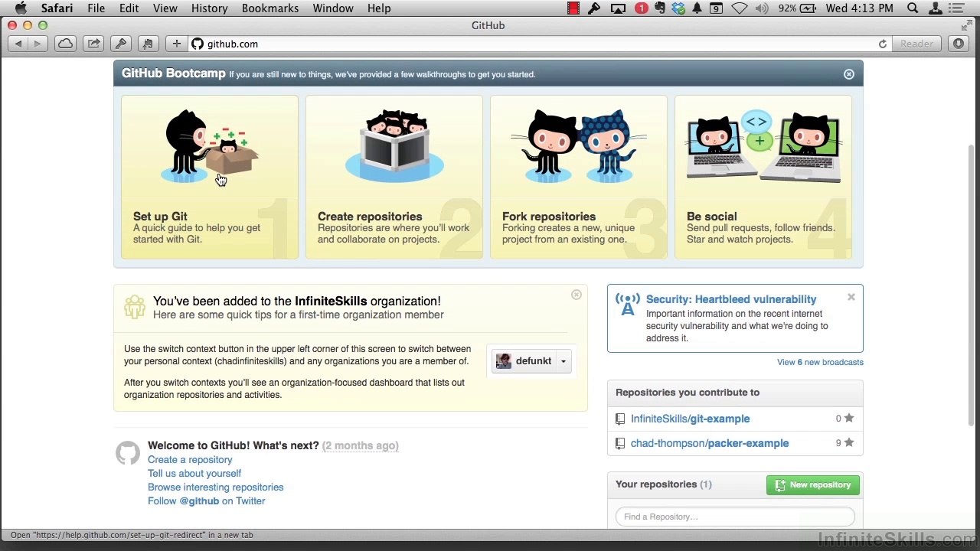
Task: Click the broadcast antenna icon
Action: [628, 304]
